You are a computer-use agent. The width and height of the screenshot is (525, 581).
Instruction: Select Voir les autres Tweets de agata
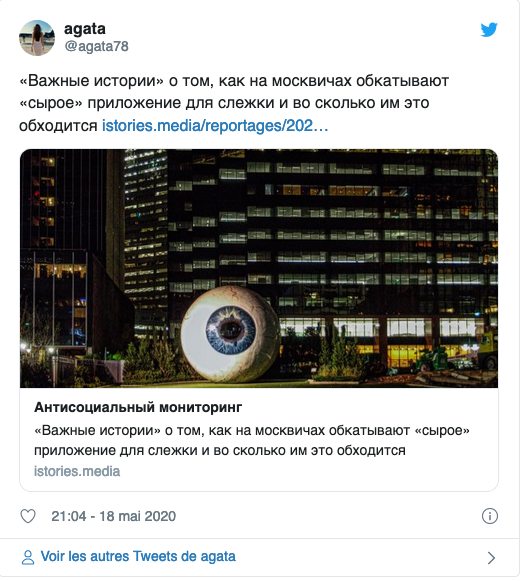coord(138,557)
